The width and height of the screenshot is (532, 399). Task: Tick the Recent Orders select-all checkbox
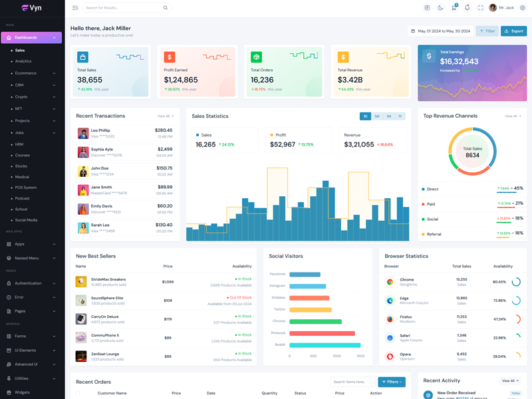pos(78,393)
